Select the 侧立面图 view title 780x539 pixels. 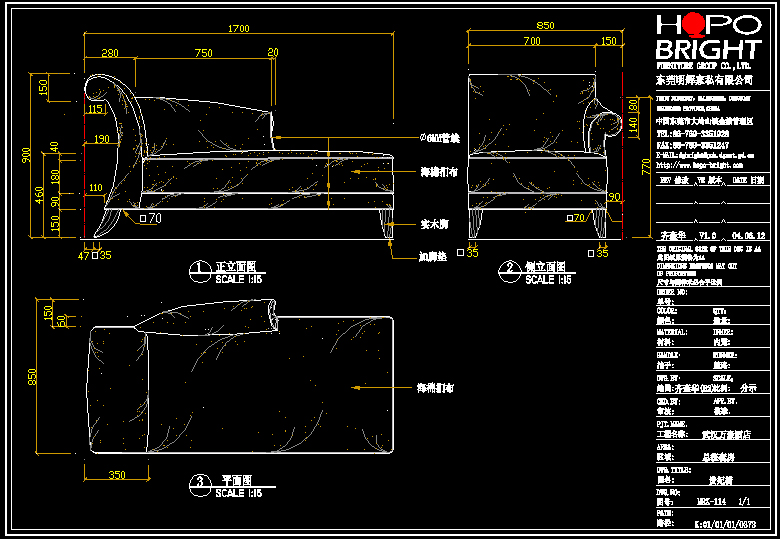click(545, 267)
